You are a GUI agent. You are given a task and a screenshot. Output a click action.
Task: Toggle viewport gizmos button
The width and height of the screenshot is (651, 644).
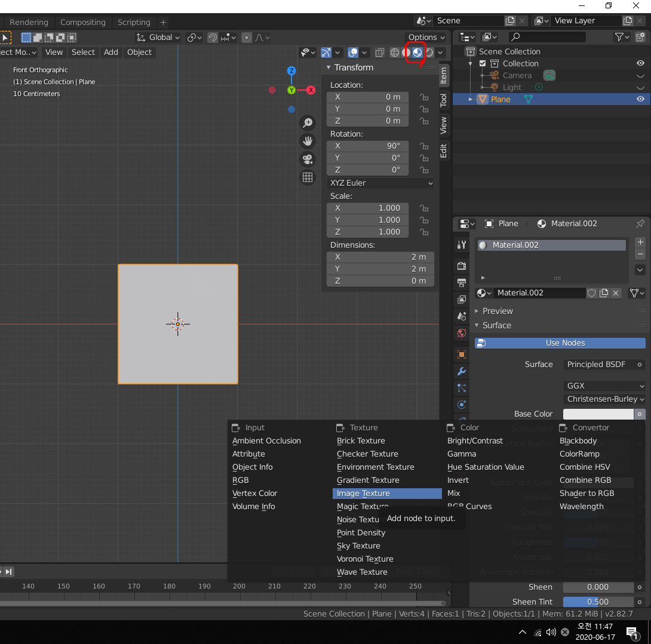pos(326,53)
